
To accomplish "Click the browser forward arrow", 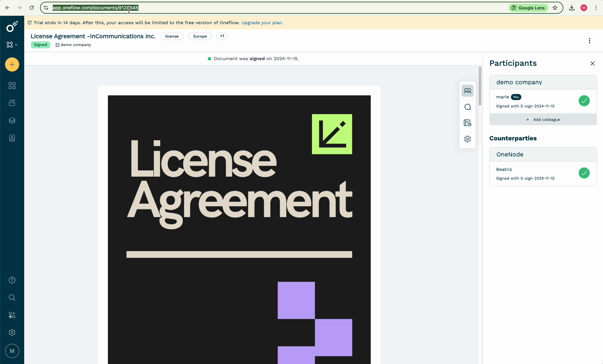I will pos(19,8).
